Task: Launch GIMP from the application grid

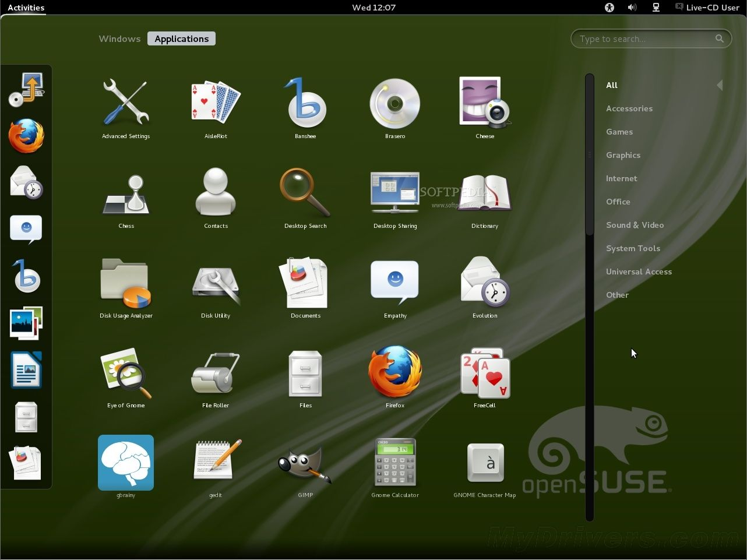Action: [x=305, y=463]
